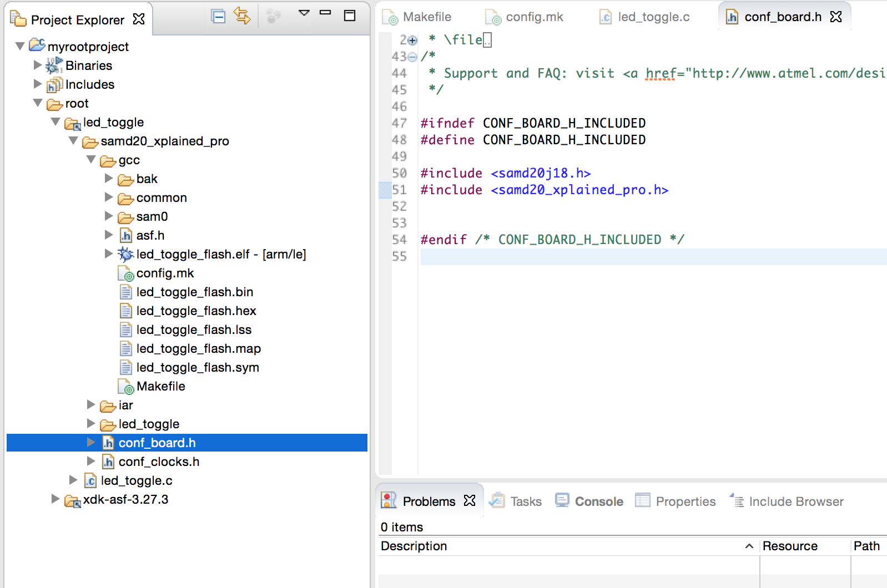Select the conf_board.h tree item
This screenshot has height=588, width=887.
tap(187, 443)
